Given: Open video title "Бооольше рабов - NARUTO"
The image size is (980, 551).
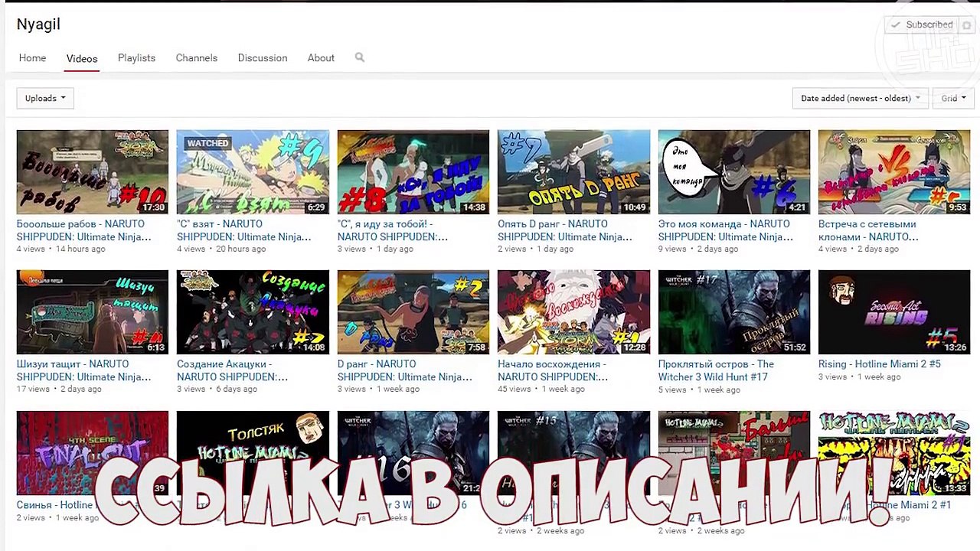Looking at the screenshot, I should click(84, 230).
